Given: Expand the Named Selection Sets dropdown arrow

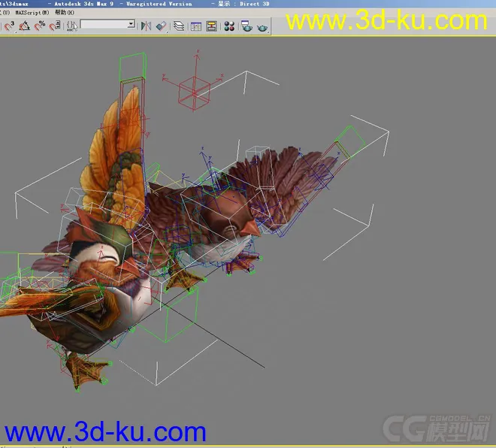Looking at the screenshot, I should point(131,24).
